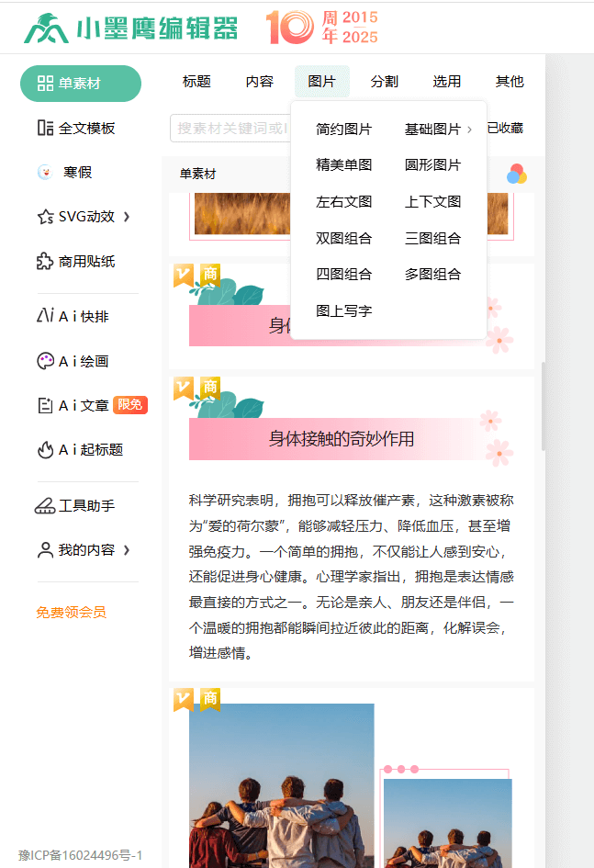
Task: Choose 左右文图 in dropdown menu
Action: tap(343, 202)
